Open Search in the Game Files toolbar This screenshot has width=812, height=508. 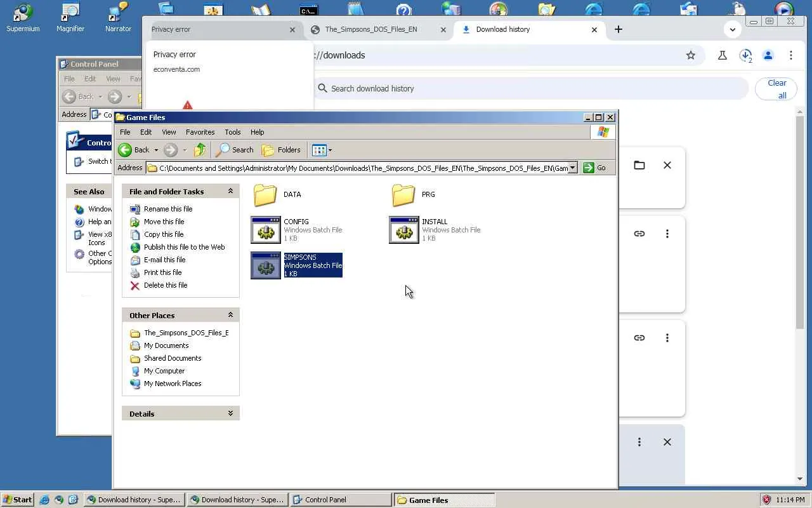click(235, 150)
